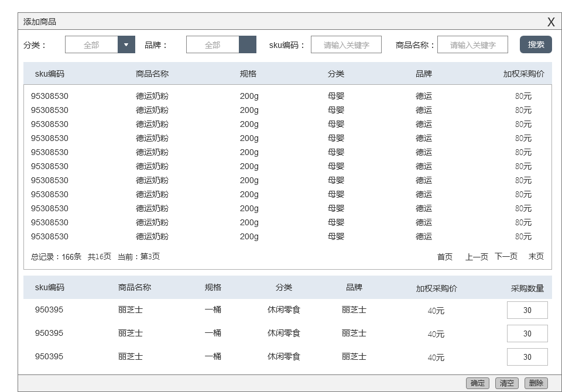This screenshot has height=392, width=562.
Task: Close the 添加商品 dialog with X
Action: (551, 22)
